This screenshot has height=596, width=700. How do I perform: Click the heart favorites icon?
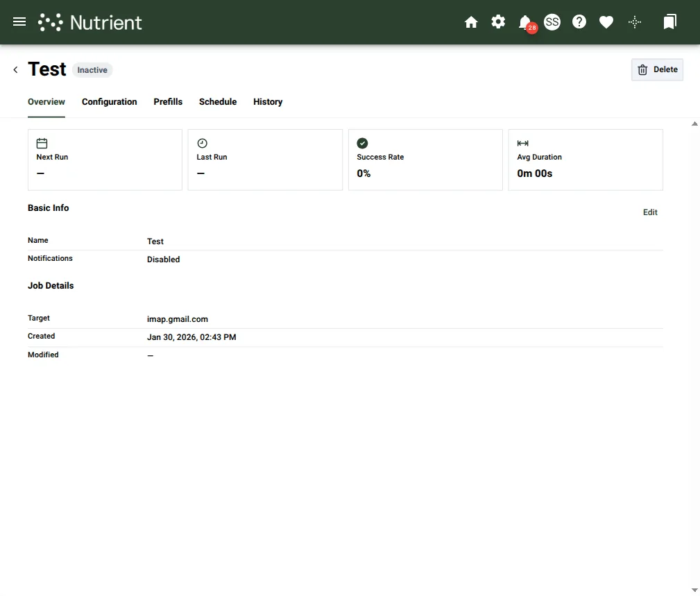click(606, 22)
